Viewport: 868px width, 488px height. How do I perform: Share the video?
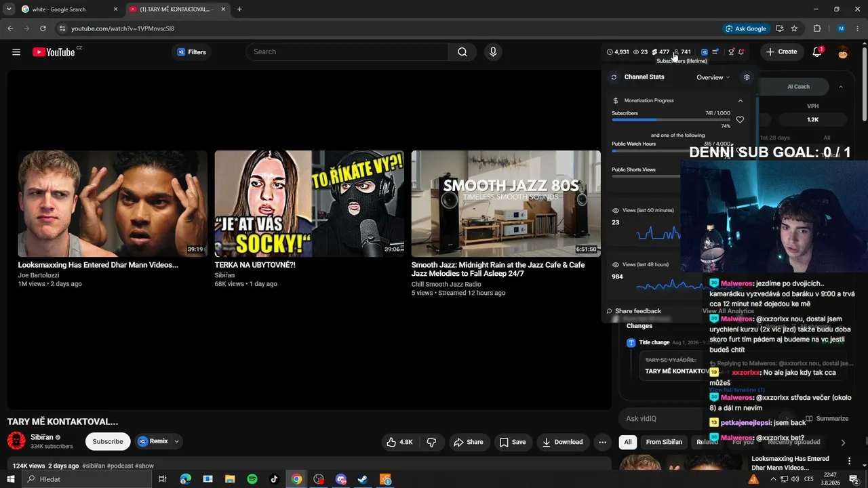click(x=469, y=442)
